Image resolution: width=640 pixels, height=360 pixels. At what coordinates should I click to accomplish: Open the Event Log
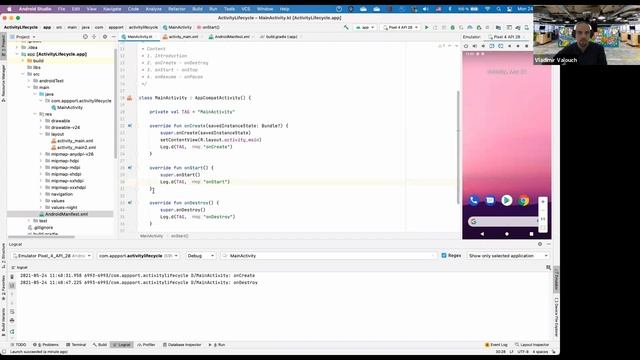496,345
